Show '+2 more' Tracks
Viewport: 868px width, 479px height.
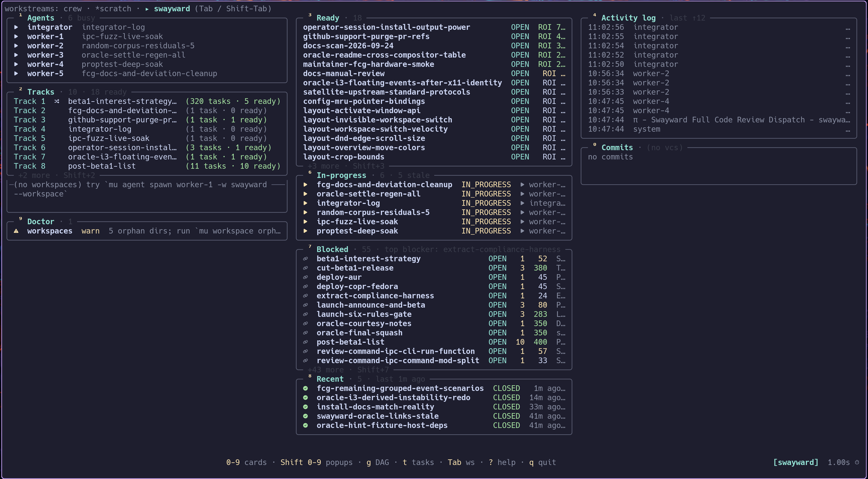(x=34, y=176)
